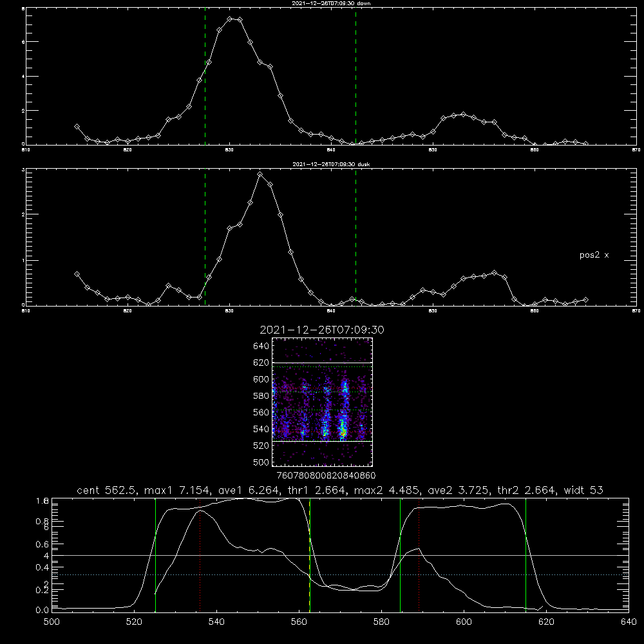Click spectrogram y-axis label 540
Viewport: 644px width, 644px height.
[x=261, y=429]
